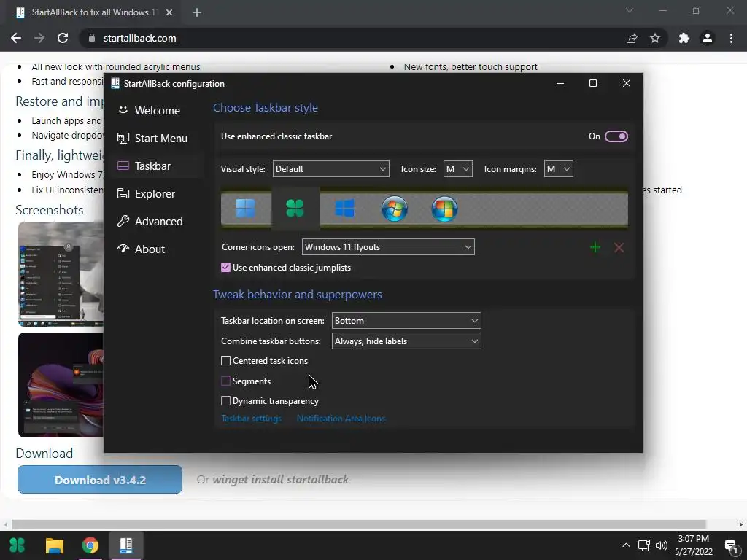Open Combine taskbar buttons dropdown
This screenshot has width=747, height=560.
(406, 341)
